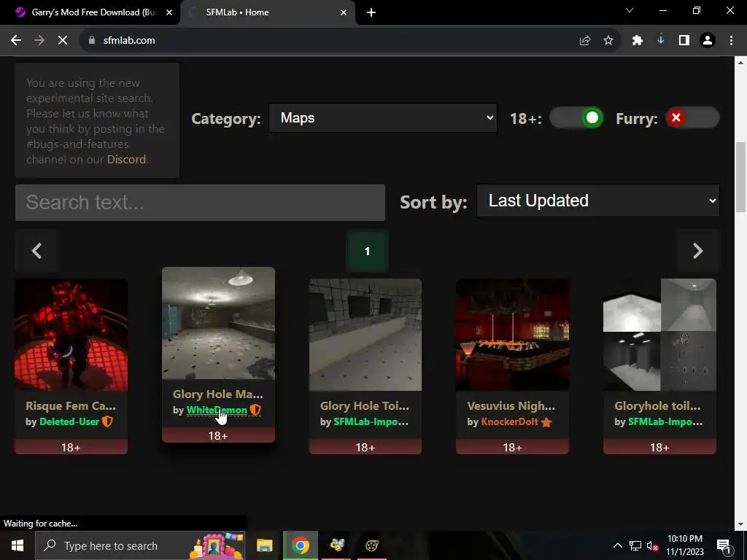Open the Vesuvius Nigh... map thumbnail
The image size is (747, 560).
(513, 335)
